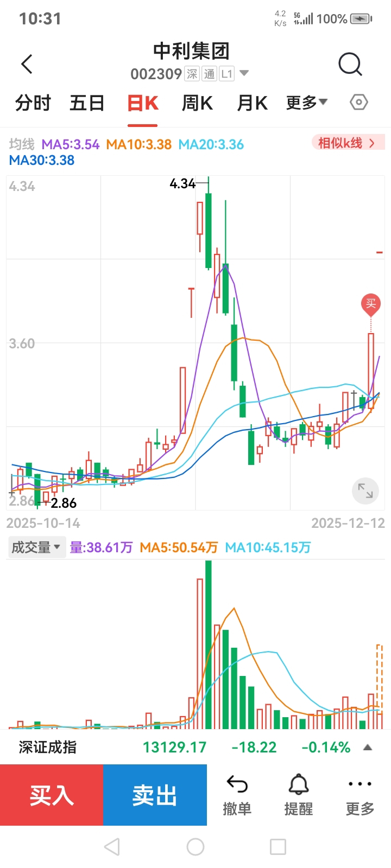Tap MA10:3.38 indicator value
The image size is (391, 868).
139,145
